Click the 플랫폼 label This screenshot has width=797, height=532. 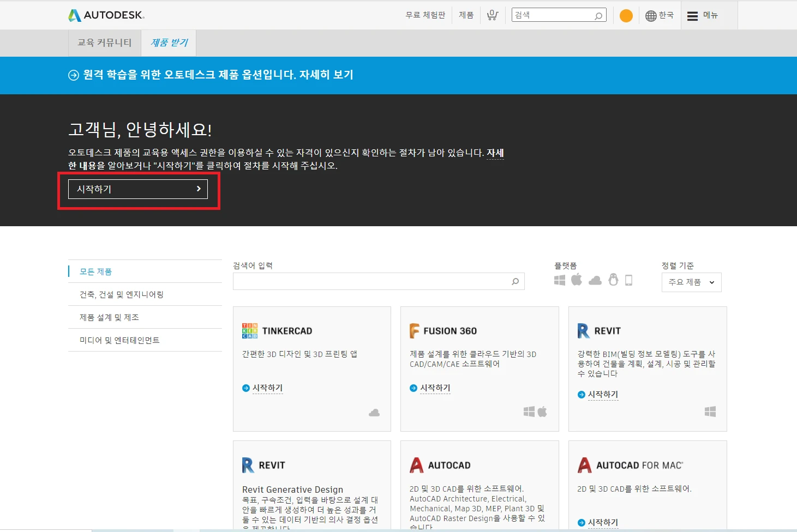tap(565, 265)
